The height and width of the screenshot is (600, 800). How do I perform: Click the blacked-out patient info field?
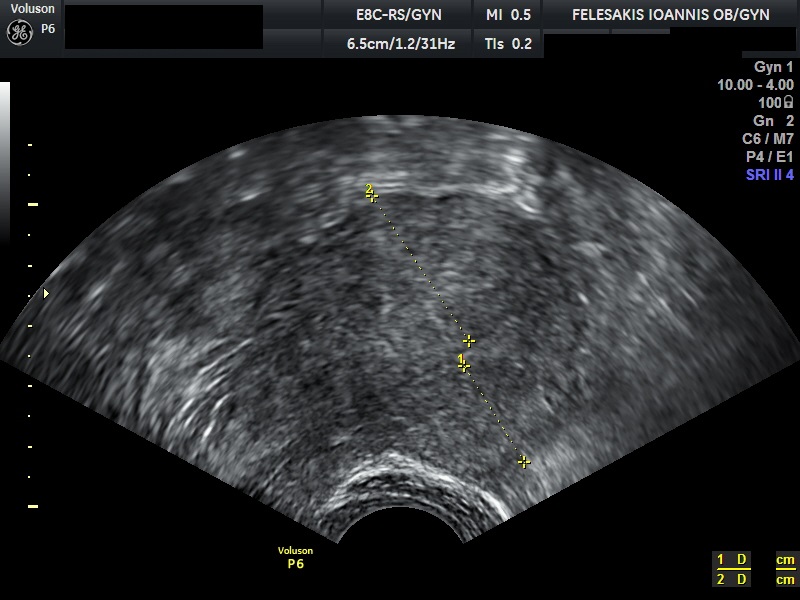point(163,27)
